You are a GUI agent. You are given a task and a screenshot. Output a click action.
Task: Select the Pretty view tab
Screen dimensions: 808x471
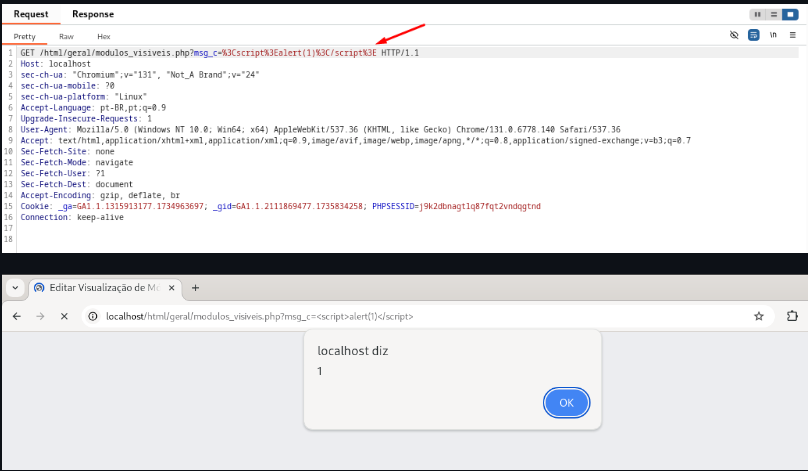(25, 37)
